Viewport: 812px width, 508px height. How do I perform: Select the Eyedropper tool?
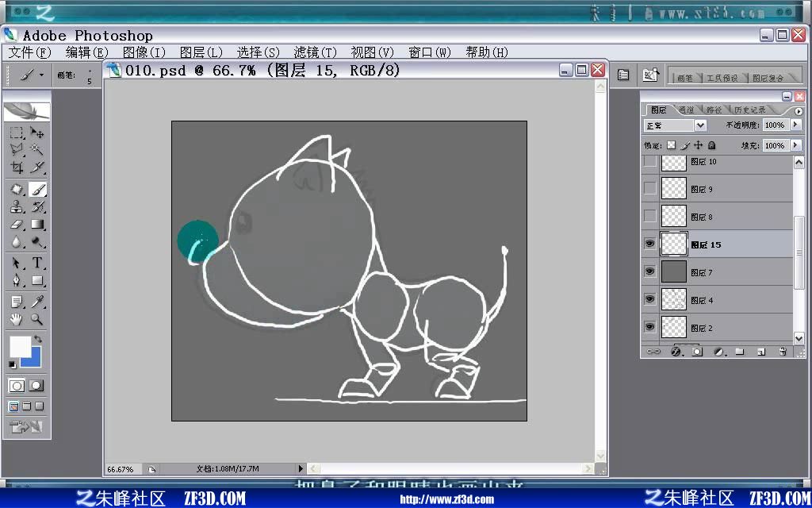36,301
